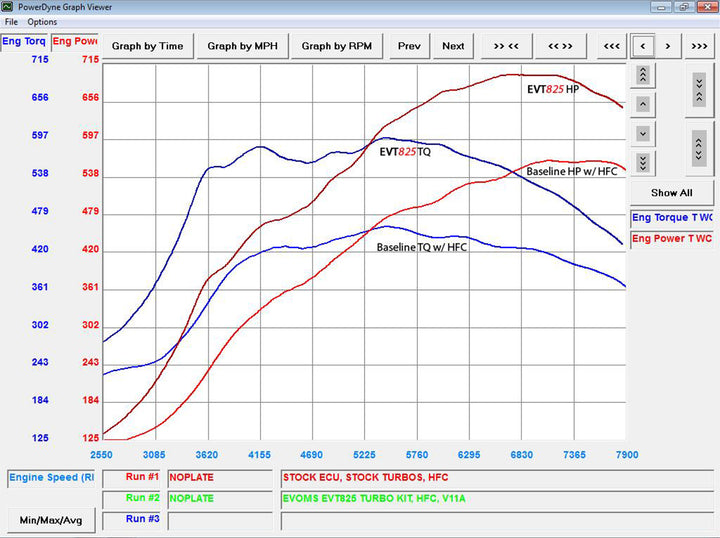Click the blue 715 torque axis value

tap(40, 59)
